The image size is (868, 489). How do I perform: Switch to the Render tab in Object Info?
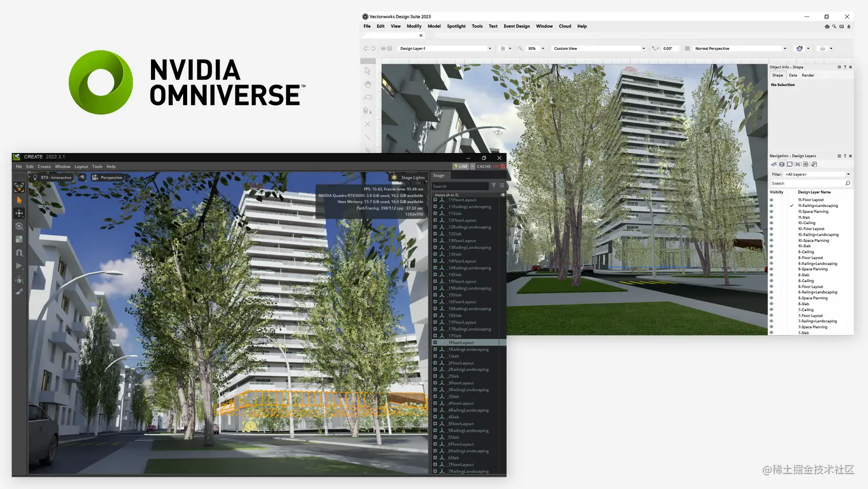[x=808, y=75]
